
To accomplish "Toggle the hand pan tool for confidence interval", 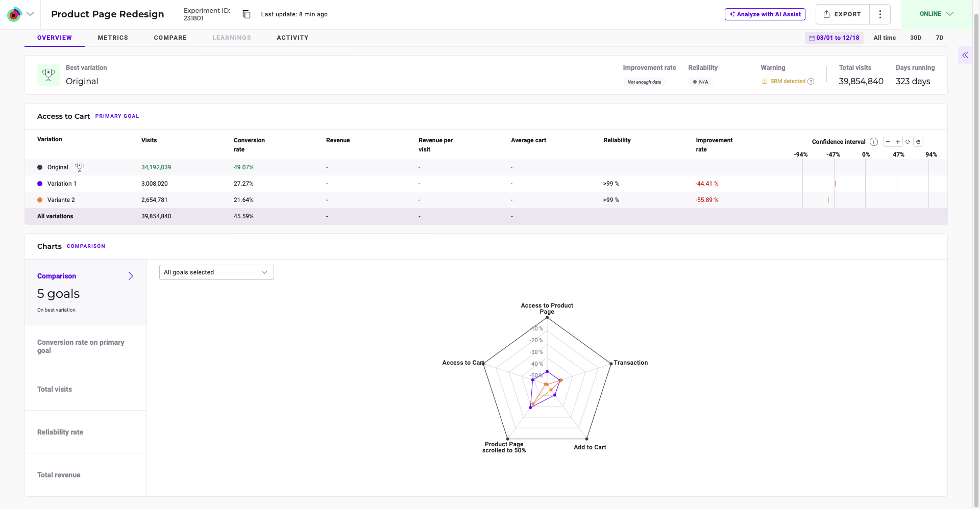I will [918, 142].
